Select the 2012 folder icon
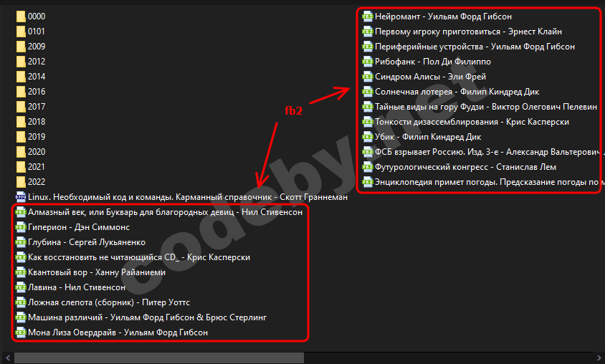 21,62
